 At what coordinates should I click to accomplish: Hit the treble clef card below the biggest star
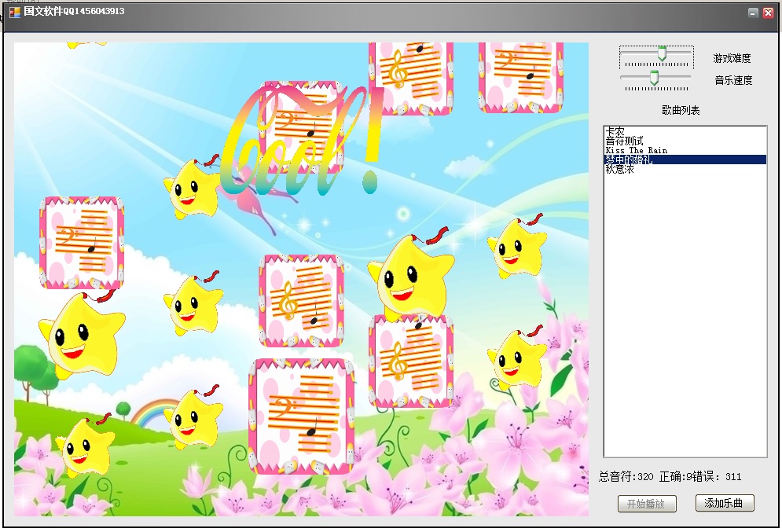tap(411, 361)
